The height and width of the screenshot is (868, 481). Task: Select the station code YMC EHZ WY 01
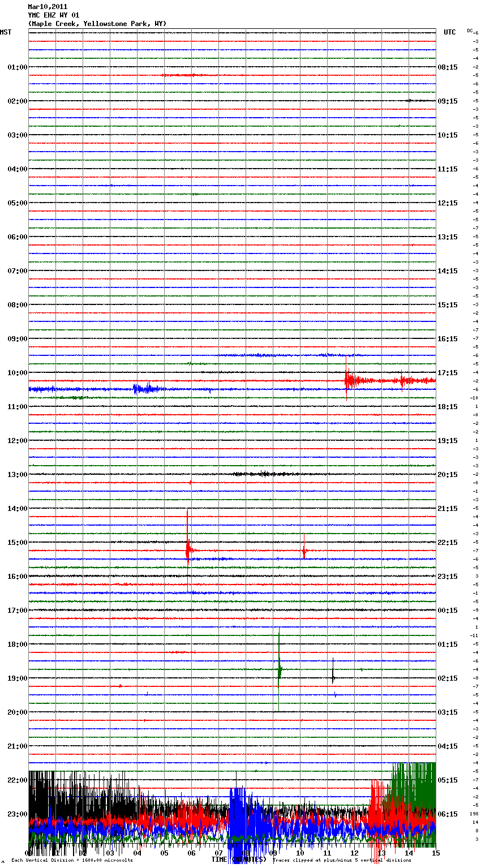[x=54, y=15]
